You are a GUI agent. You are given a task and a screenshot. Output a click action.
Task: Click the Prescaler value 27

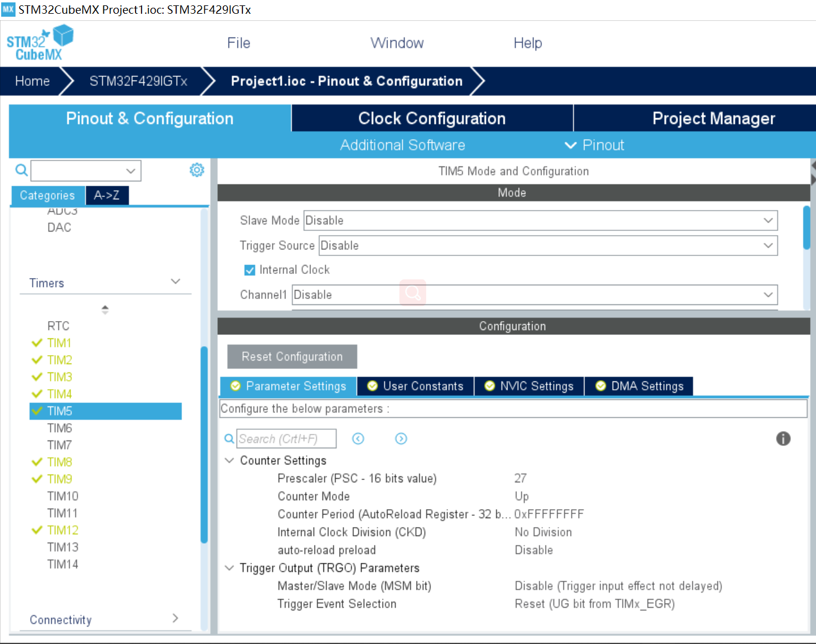[521, 478]
